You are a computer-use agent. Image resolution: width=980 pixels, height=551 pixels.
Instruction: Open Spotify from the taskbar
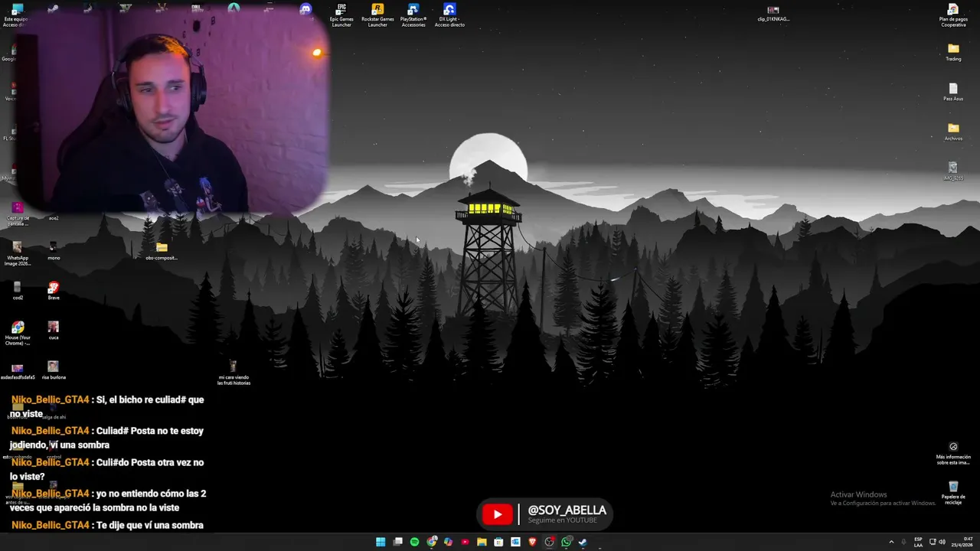pos(414,542)
